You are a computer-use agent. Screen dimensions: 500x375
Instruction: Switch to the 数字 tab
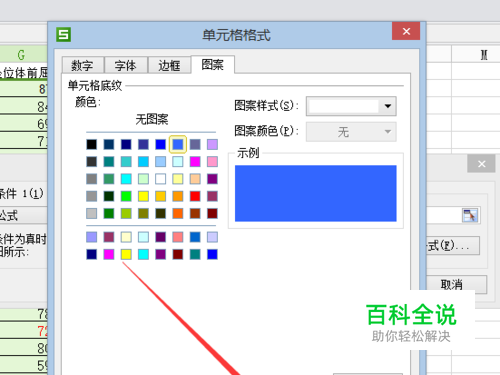point(82,65)
